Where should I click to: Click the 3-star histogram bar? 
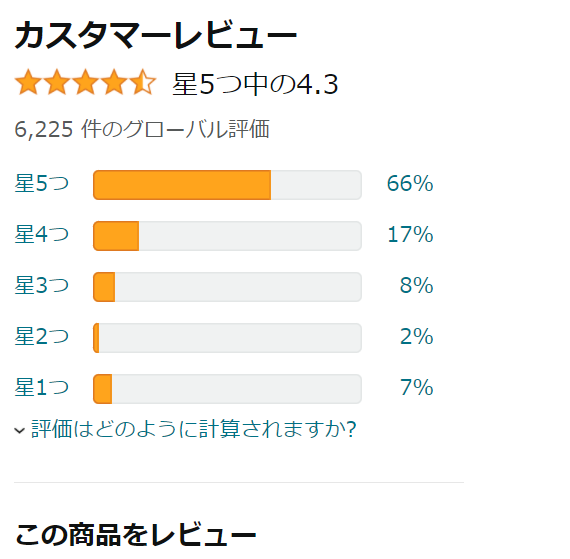point(228,287)
